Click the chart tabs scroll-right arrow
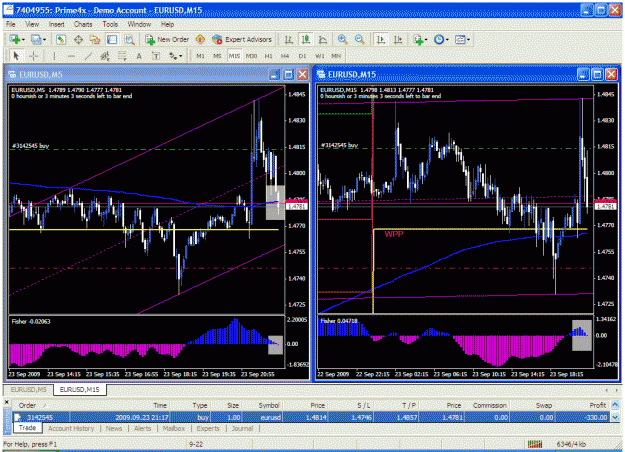Screen dimensions: 625x452 [616, 390]
